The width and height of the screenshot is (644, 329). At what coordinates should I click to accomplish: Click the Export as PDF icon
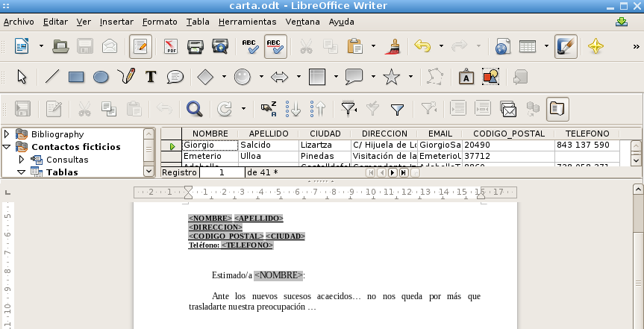(x=171, y=46)
